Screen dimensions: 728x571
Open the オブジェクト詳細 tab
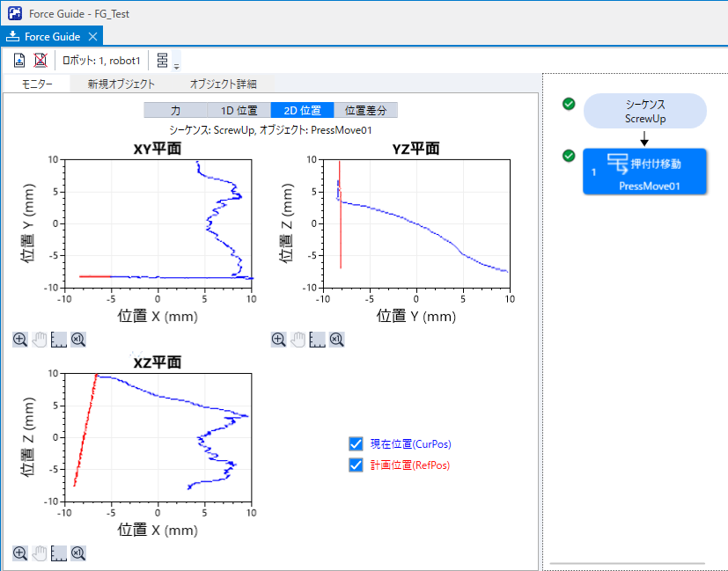223,84
